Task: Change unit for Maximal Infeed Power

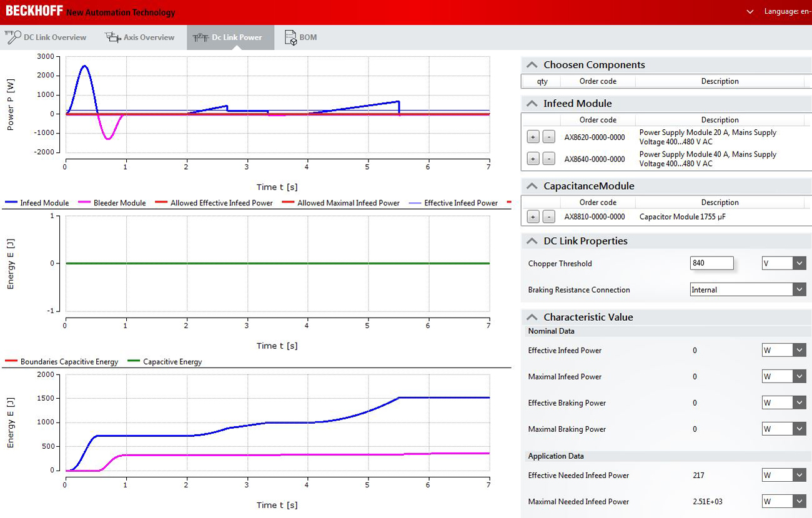Action: [x=784, y=376]
